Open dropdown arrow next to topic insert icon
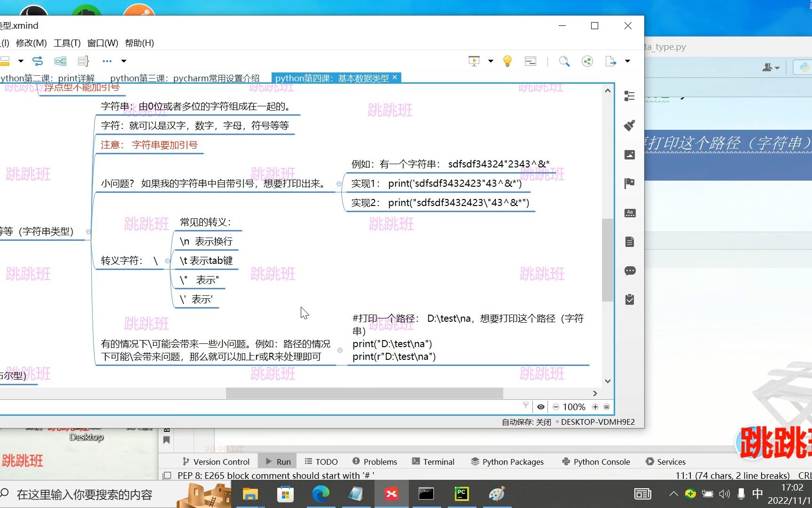Screen dimensions: 812x508 point(21,61)
